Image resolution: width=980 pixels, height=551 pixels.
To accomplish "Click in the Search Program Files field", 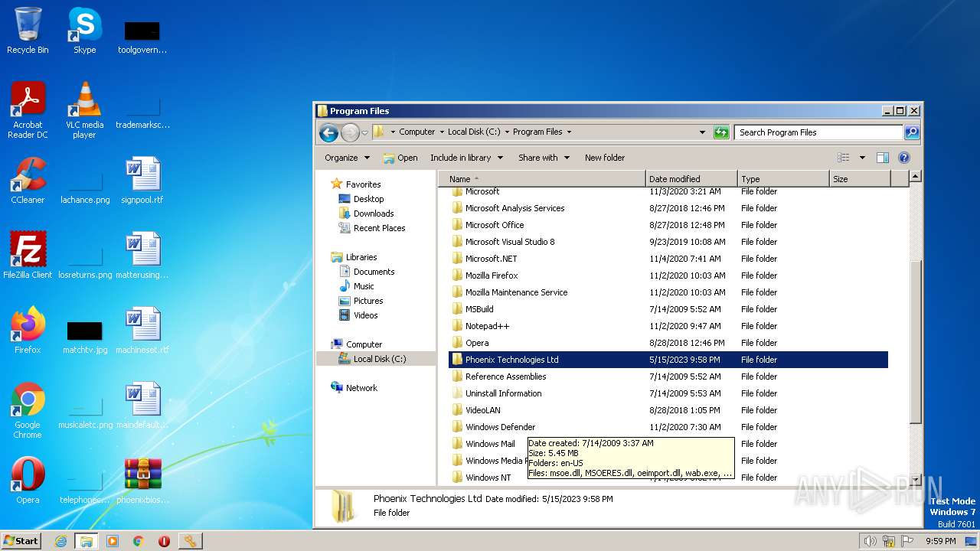I will point(818,132).
